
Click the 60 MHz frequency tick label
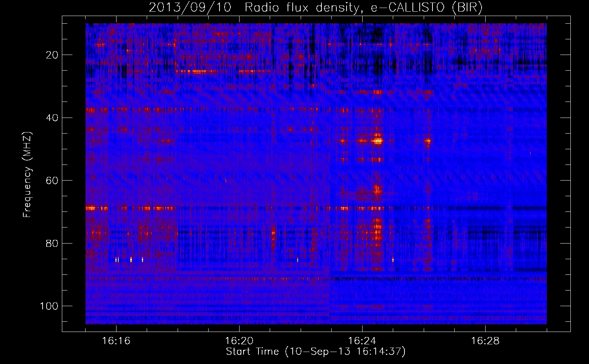click(52, 181)
